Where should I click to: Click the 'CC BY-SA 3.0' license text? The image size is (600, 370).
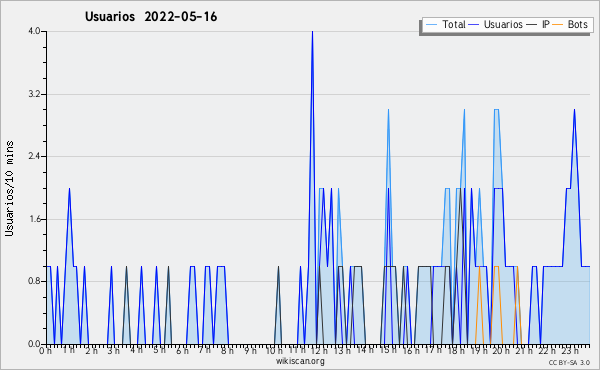coord(569,363)
